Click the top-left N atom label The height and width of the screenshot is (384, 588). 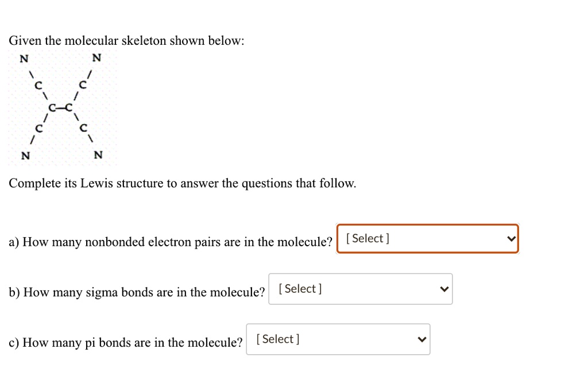tap(24, 58)
